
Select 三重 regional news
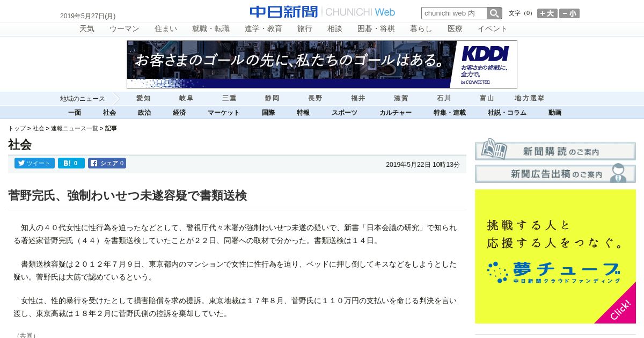click(229, 98)
